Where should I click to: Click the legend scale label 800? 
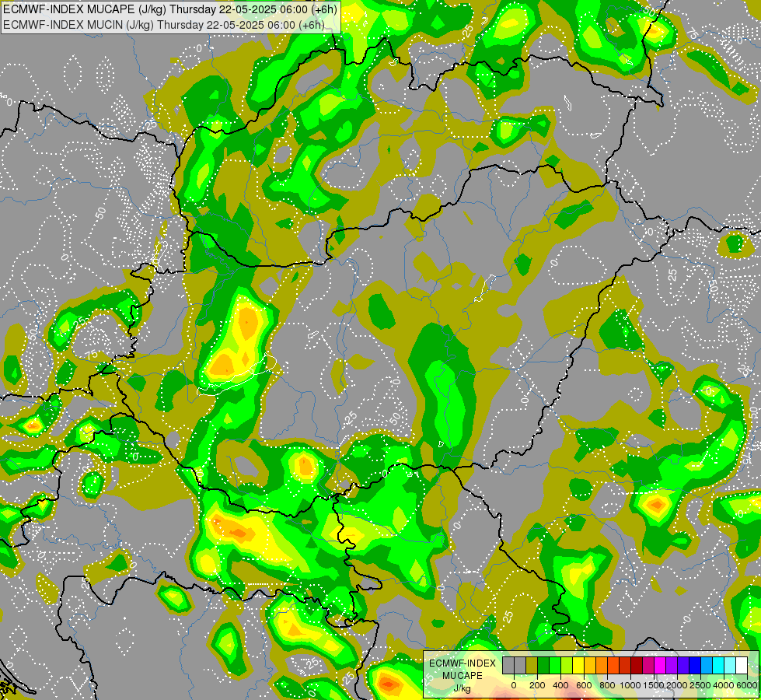tap(607, 685)
